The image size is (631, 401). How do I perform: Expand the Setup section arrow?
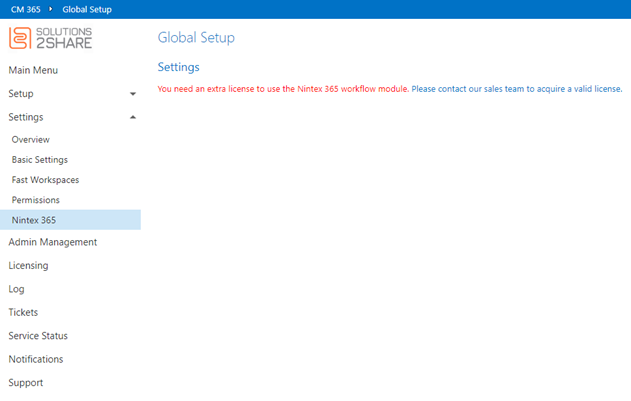[133, 94]
